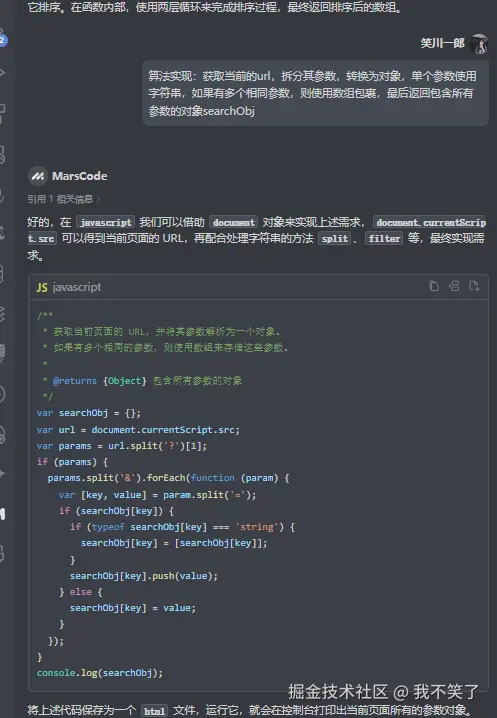Screen dimensions: 497x718
Task: Click the MarsCode name label
Action: point(80,176)
